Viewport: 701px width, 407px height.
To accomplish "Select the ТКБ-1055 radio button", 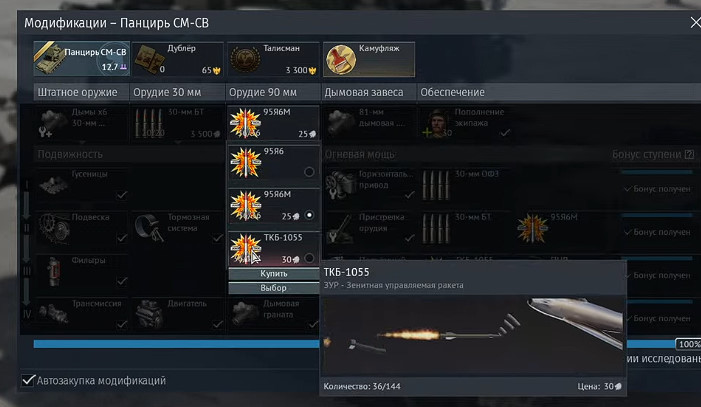I will pyautogui.click(x=309, y=258).
